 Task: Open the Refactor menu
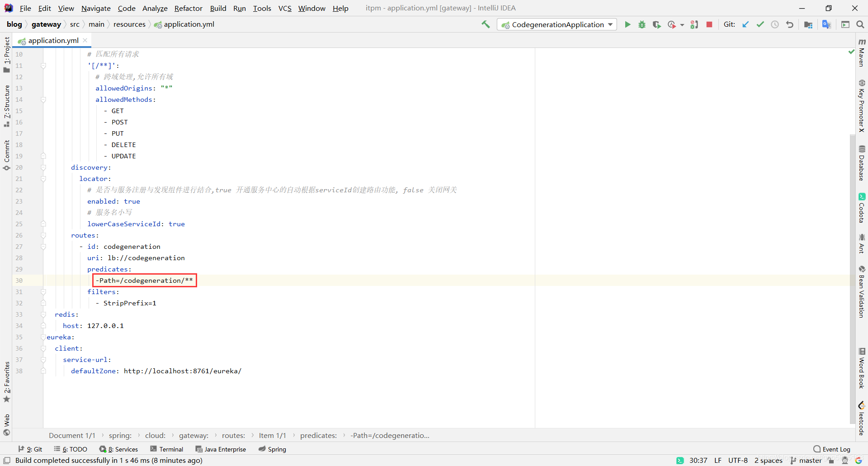click(x=189, y=8)
